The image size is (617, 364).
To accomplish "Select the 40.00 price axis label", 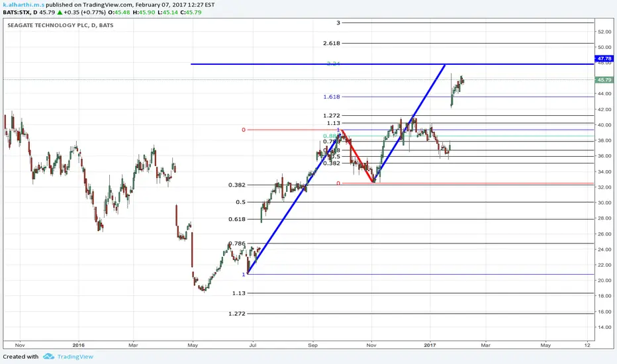I will pos(605,125).
